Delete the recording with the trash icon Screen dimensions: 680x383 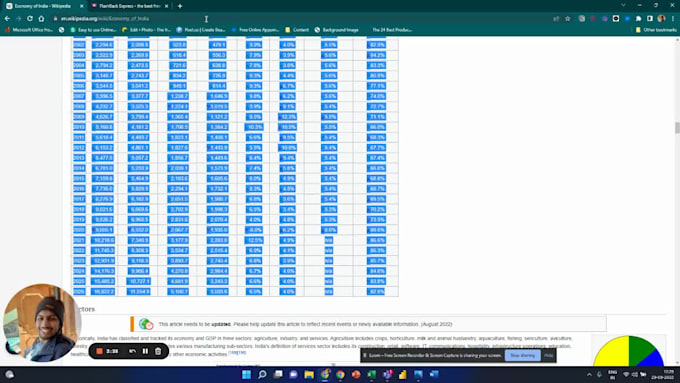click(158, 351)
